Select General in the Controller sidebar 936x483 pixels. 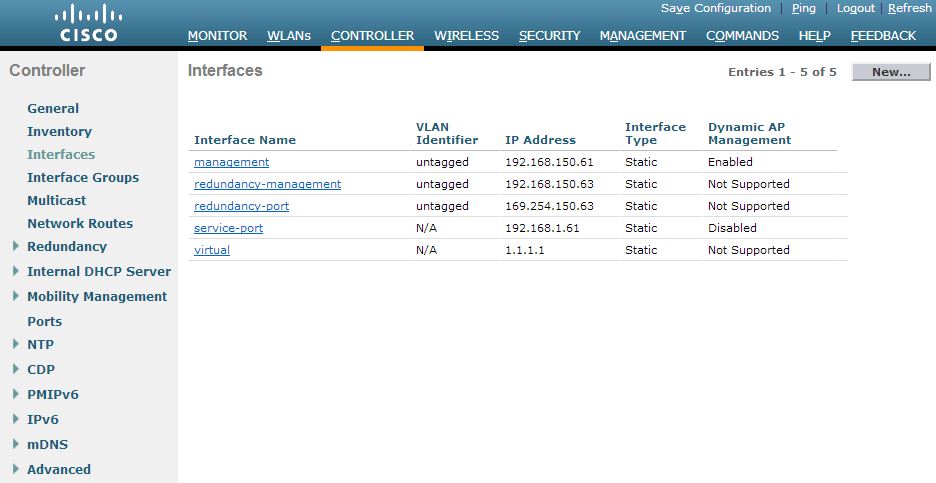(53, 109)
